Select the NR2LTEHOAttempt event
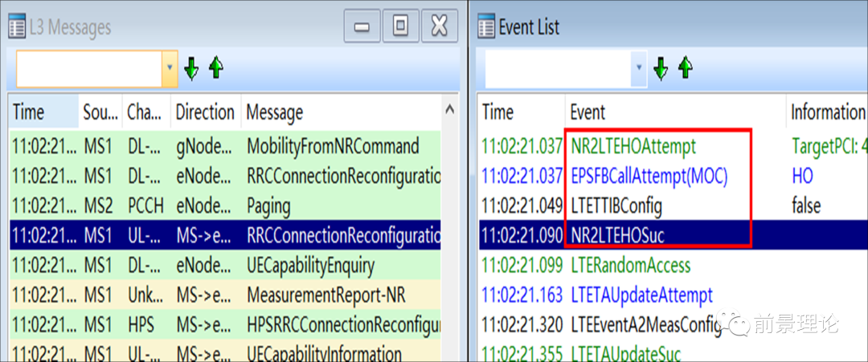The image size is (868, 362). 633,146
